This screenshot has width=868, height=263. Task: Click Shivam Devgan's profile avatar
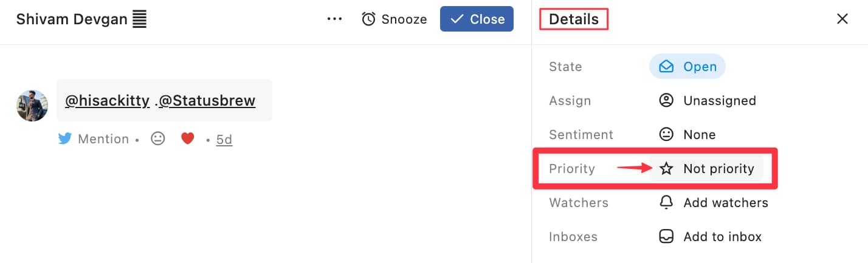click(32, 105)
